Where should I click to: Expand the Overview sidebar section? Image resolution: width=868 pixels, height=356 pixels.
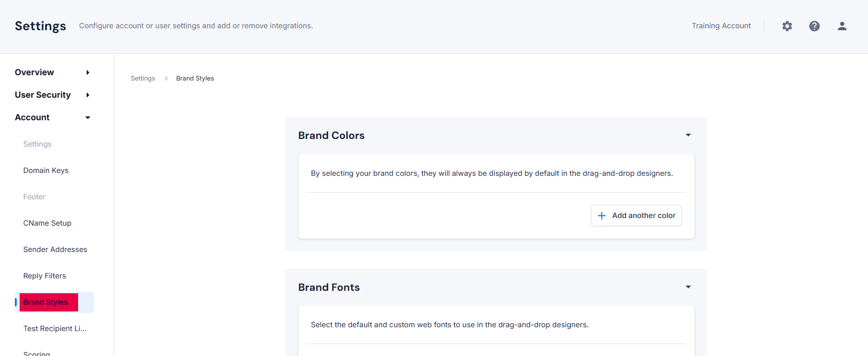click(88, 72)
